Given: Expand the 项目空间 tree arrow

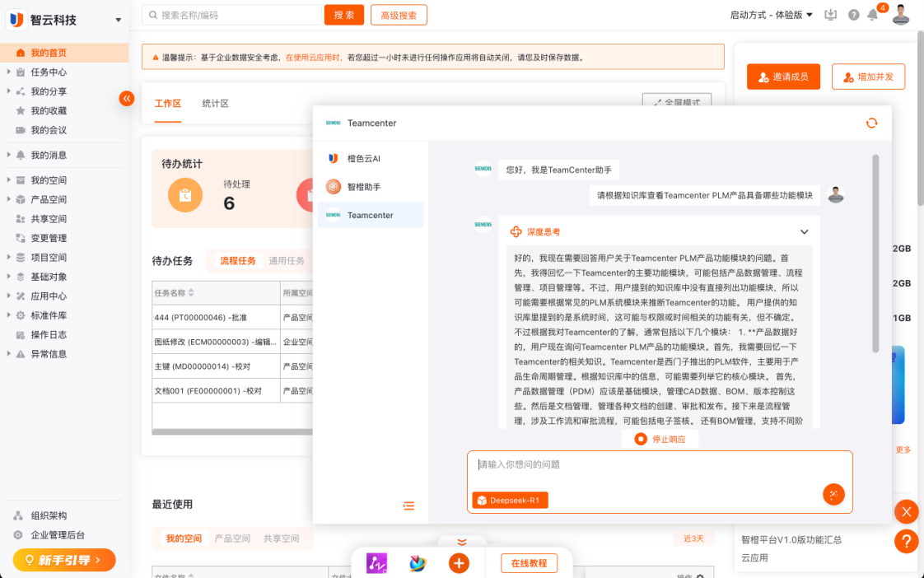Looking at the screenshot, I should (x=8, y=258).
